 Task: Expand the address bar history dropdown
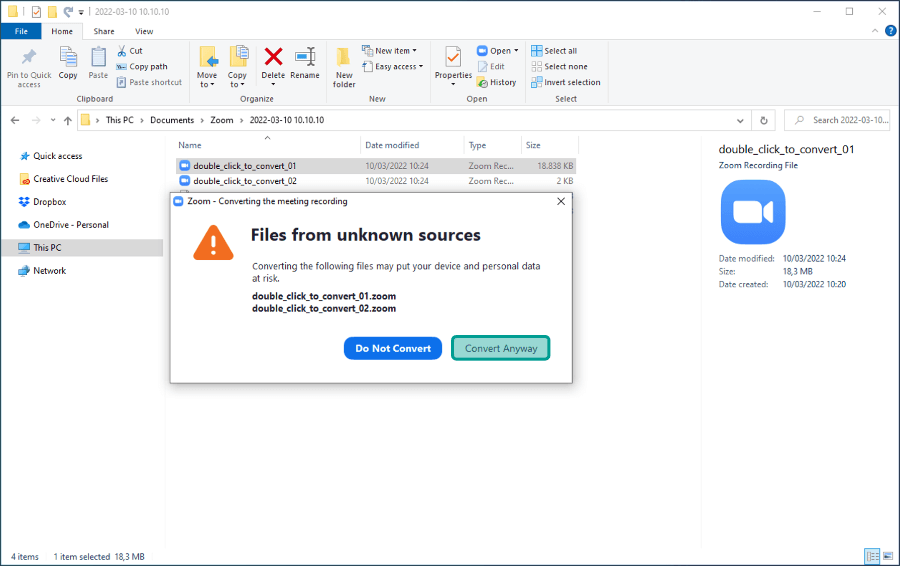point(740,121)
